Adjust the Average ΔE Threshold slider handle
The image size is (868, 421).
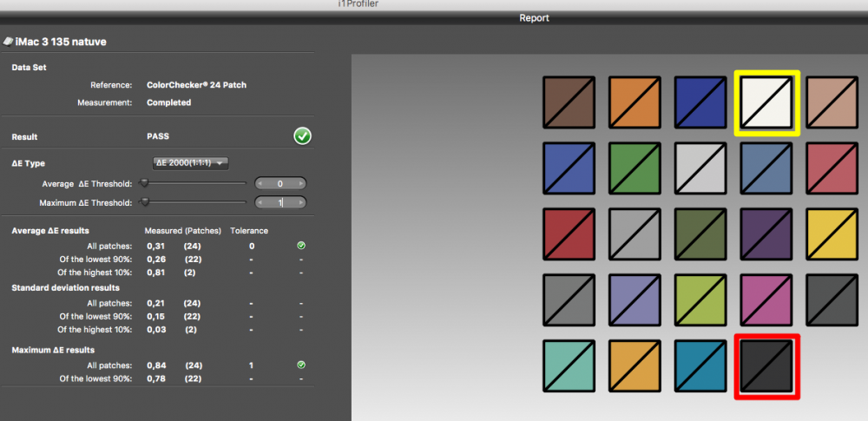point(144,183)
